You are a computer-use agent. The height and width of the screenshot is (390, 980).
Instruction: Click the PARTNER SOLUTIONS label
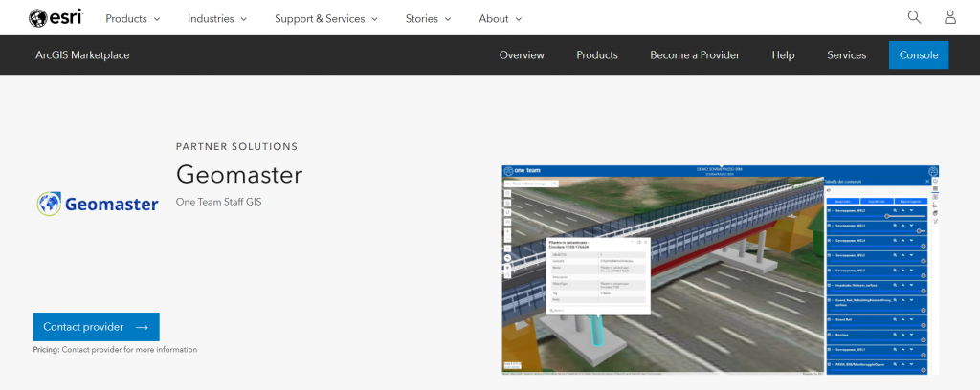click(237, 146)
